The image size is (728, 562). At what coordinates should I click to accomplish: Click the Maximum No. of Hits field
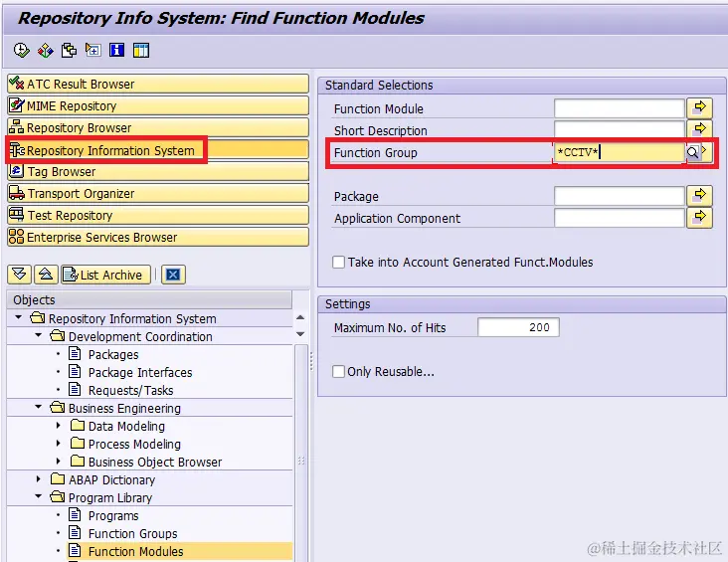pos(518,327)
